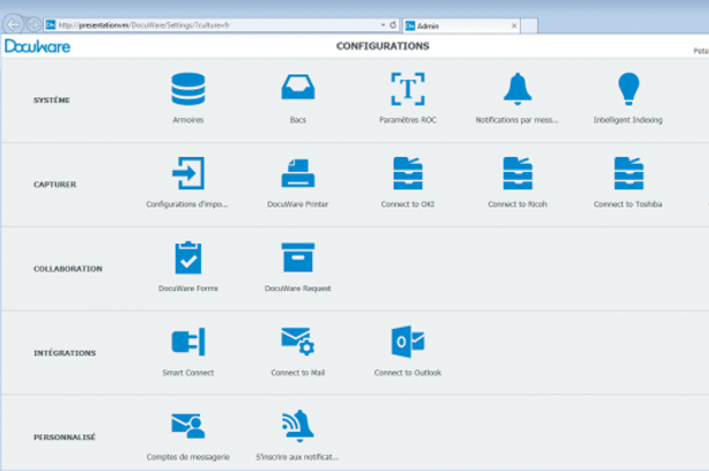The width and height of the screenshot is (709, 471).
Task: Click the Intelligent Indexing label
Action: point(628,120)
